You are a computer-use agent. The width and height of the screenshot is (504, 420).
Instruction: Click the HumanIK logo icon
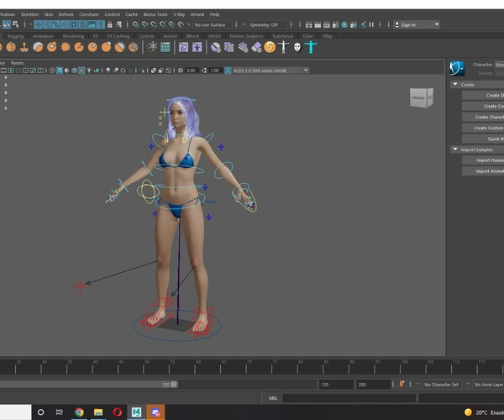coord(457,68)
